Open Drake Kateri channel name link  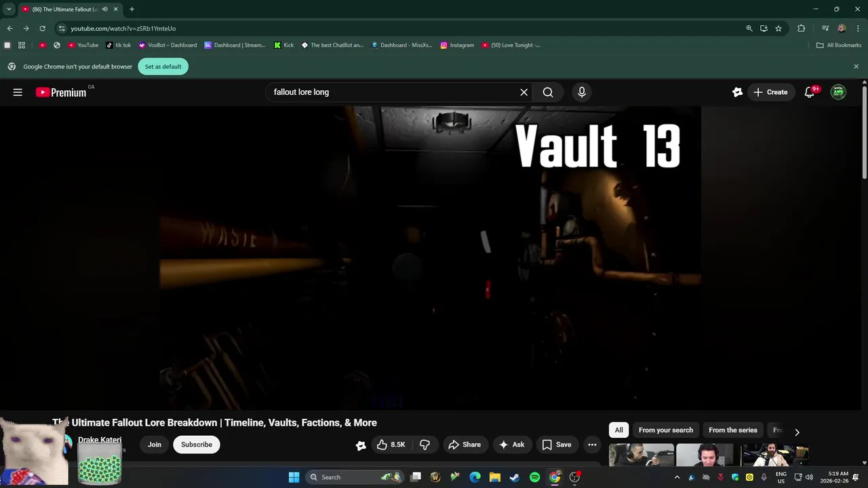click(x=100, y=440)
